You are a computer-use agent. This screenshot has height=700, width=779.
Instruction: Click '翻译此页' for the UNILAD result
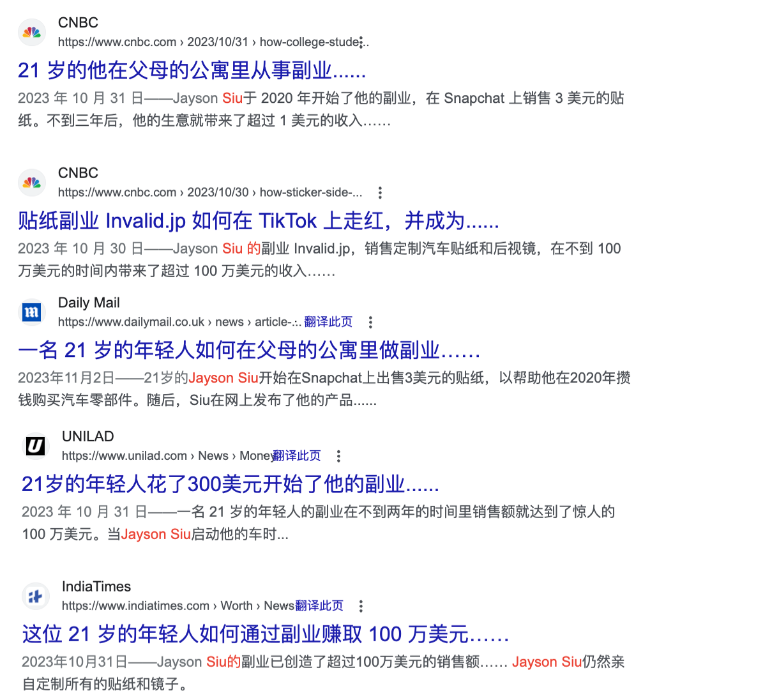point(297,456)
